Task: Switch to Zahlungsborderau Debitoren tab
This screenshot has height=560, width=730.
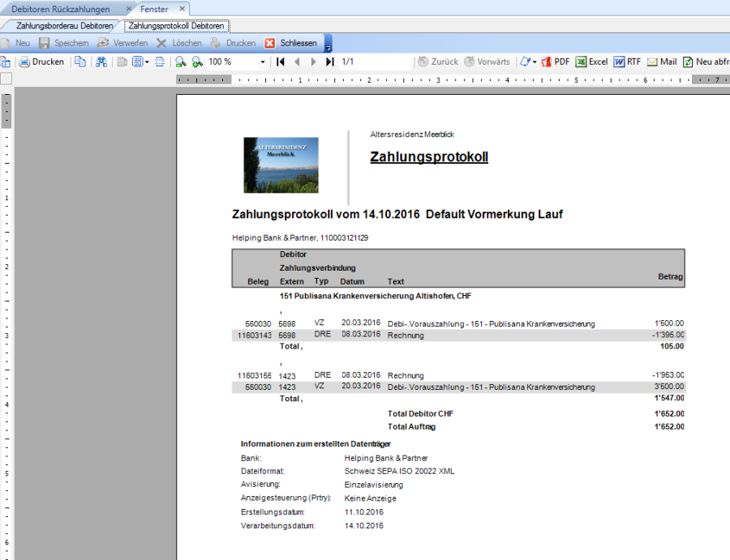Action: pos(64,26)
